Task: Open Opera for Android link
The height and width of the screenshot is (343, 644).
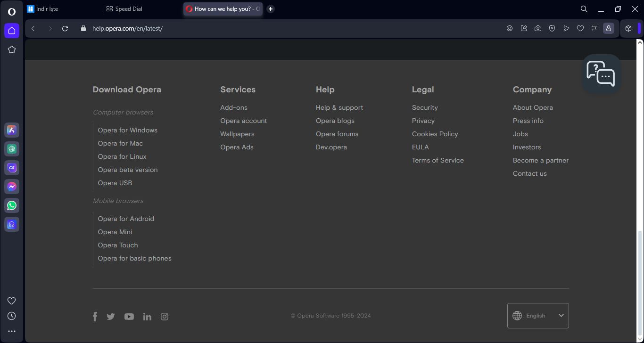Action: point(126,219)
